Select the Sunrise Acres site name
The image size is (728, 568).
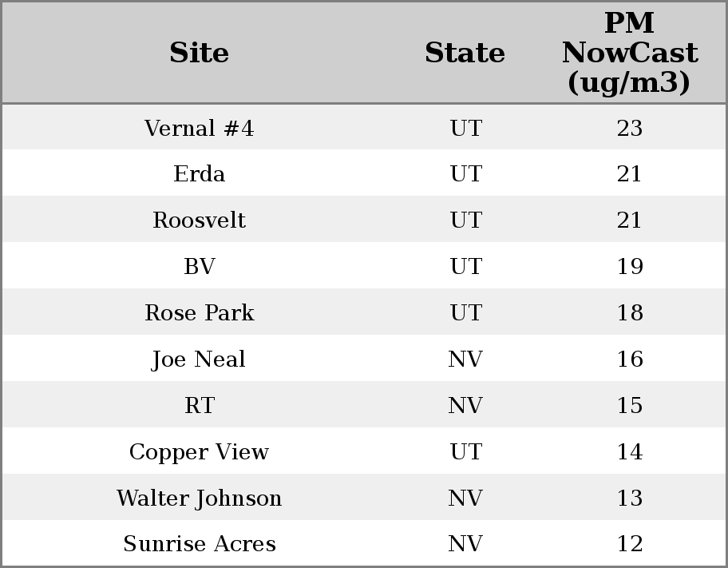click(x=200, y=544)
